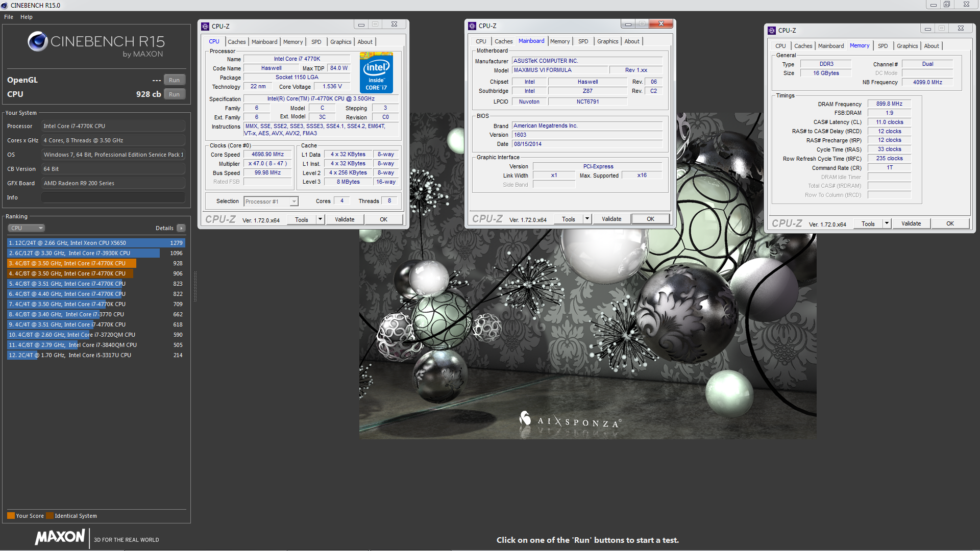Open Tools dropdown arrow in first CPU-Z window
This screenshot has height=551, width=980.
321,220
